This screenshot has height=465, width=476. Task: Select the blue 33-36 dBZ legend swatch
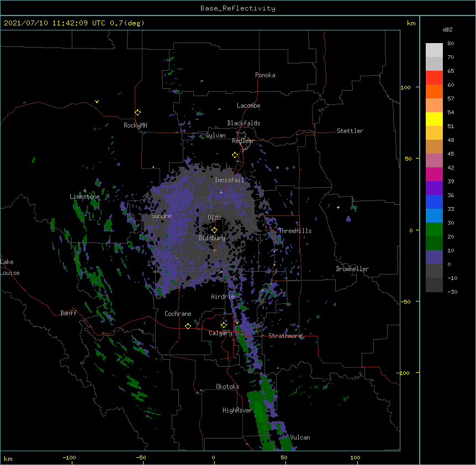click(x=434, y=202)
